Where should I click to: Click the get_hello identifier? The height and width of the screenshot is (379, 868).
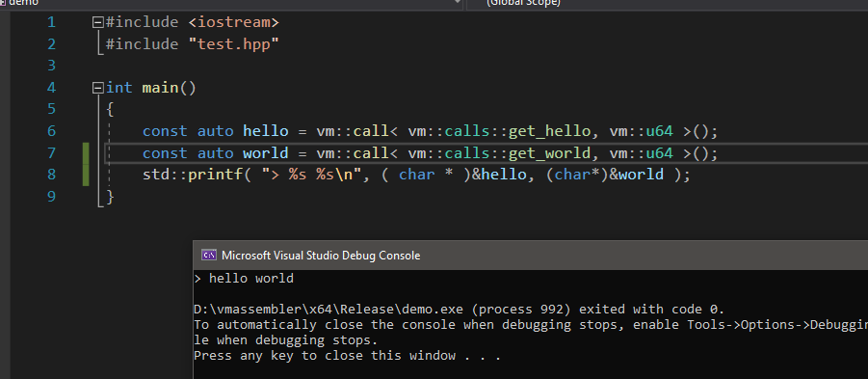[550, 131]
